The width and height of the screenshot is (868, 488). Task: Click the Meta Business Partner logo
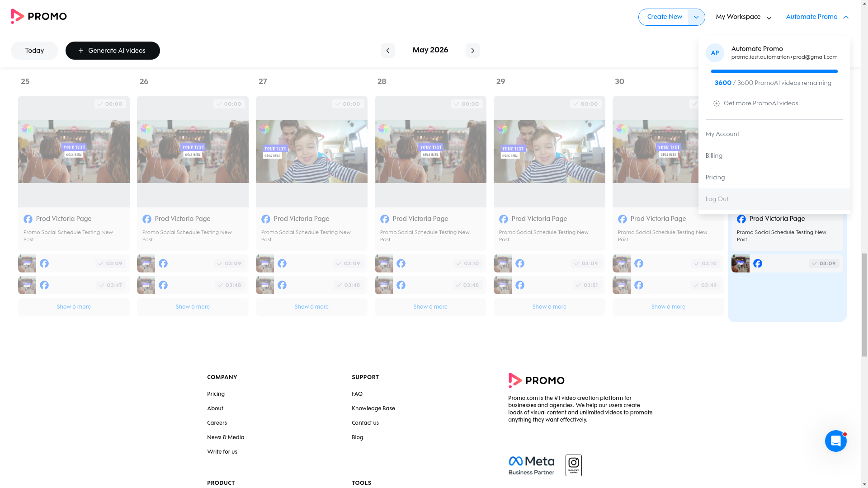(531, 465)
